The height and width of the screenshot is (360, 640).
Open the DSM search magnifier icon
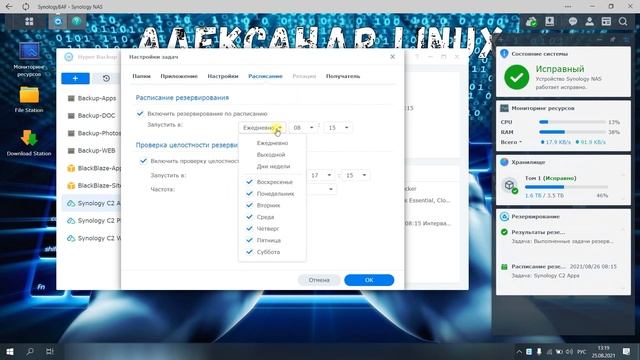tap(623, 22)
